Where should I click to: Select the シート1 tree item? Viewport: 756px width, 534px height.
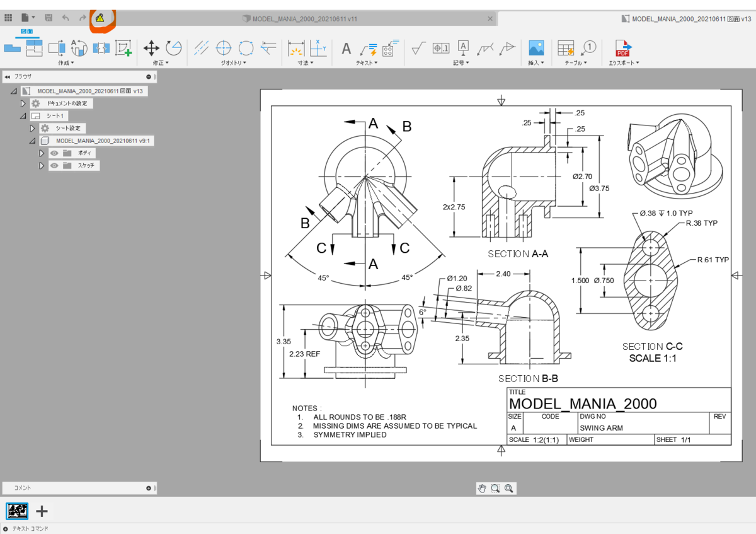pos(49,116)
